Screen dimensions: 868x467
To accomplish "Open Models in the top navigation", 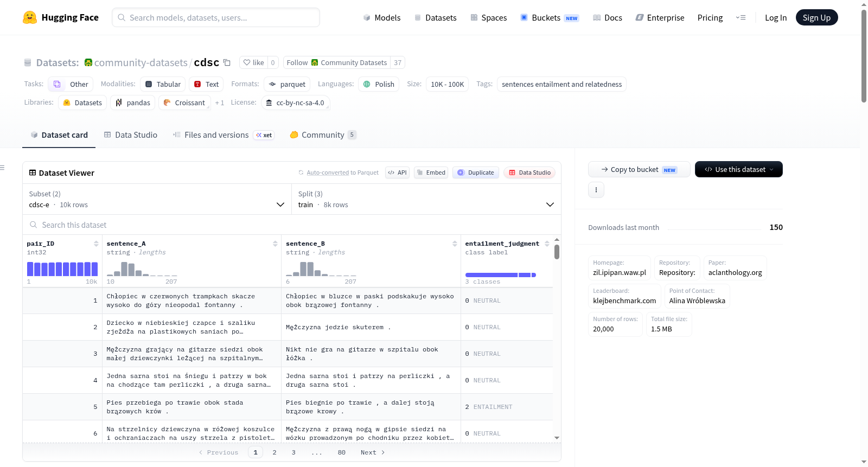I will [382, 17].
